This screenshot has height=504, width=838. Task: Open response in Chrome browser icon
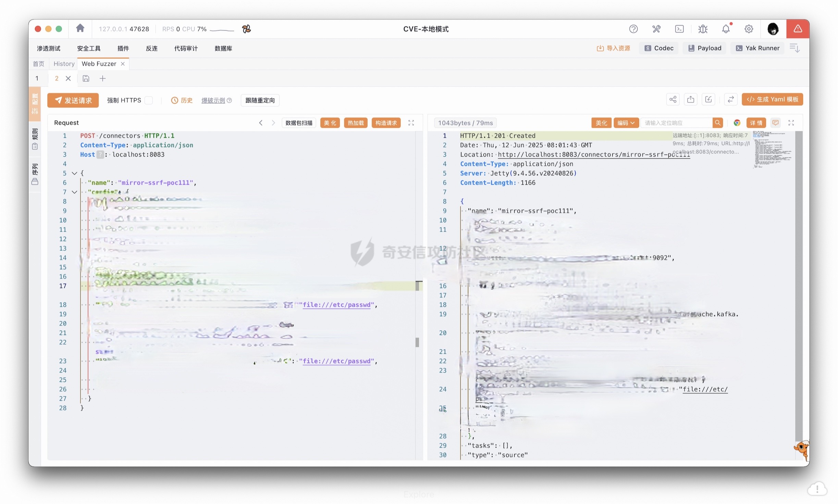pyautogui.click(x=737, y=123)
